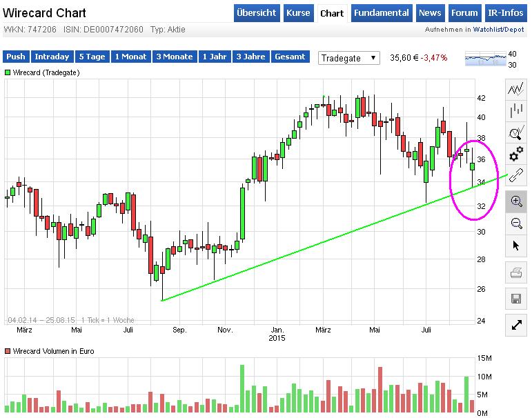Screen dimensions: 532x418
Task: Open the Kurse tab
Action: pos(298,13)
